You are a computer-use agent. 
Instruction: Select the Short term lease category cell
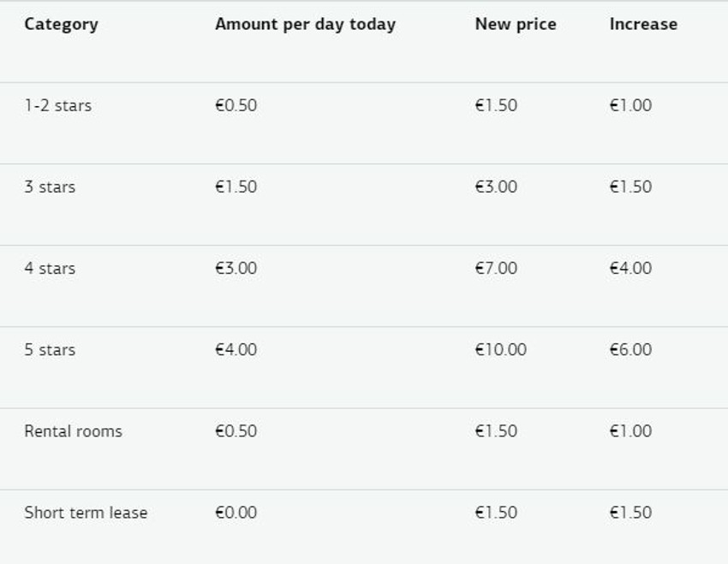click(86, 513)
